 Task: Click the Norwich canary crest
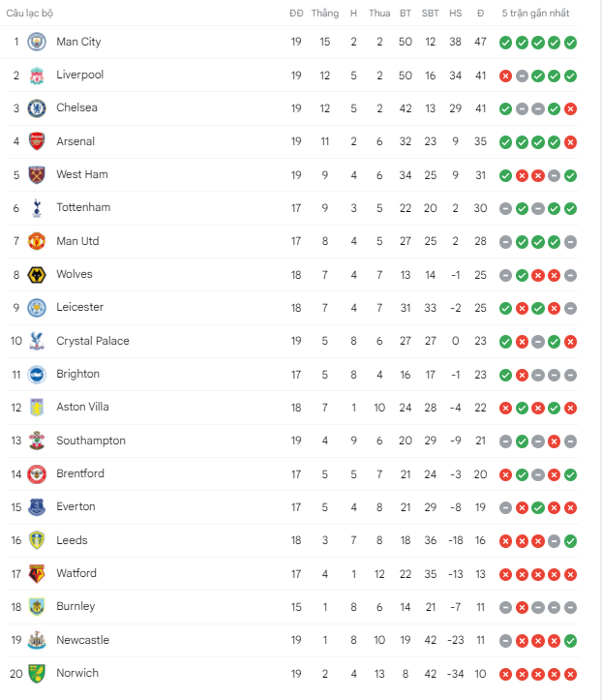37,674
